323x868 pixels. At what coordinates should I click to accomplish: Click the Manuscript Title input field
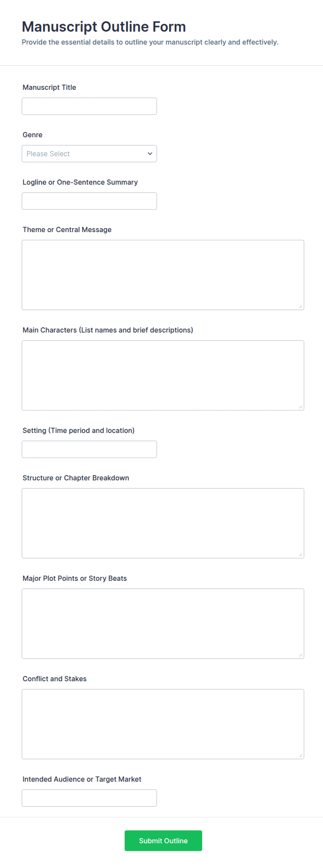pyautogui.click(x=89, y=106)
